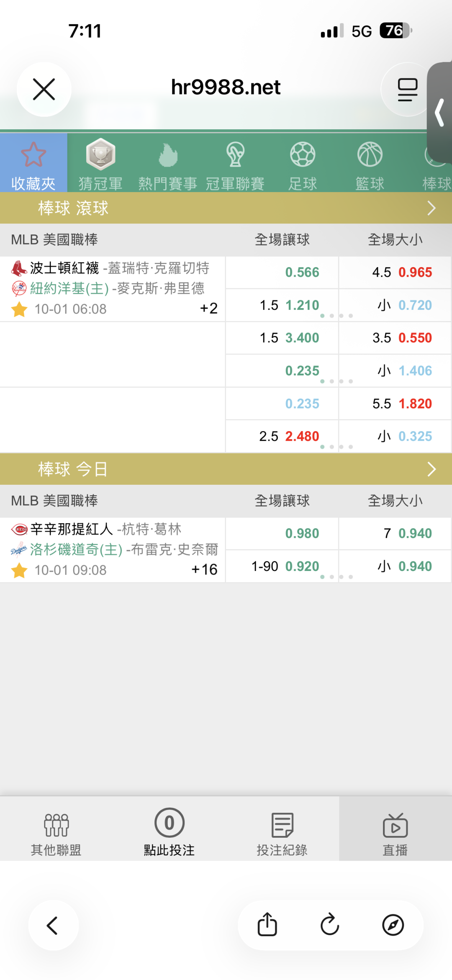Screen dimensions: 452x980
Task: Open the reader view icon beside address
Action: click(407, 90)
